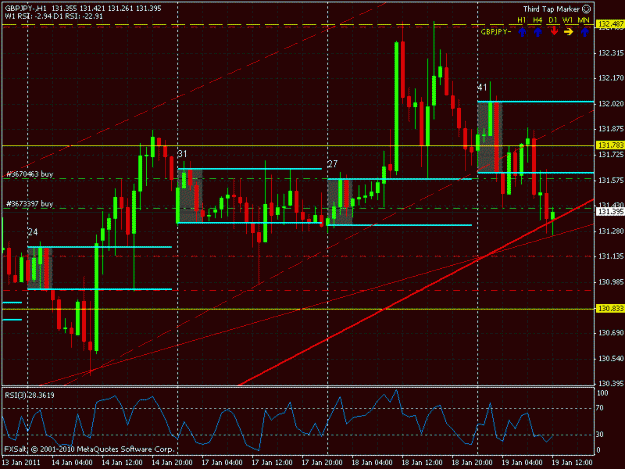Click the RSI scale value 100
Viewport: 625px width, 469px height.
click(603, 393)
